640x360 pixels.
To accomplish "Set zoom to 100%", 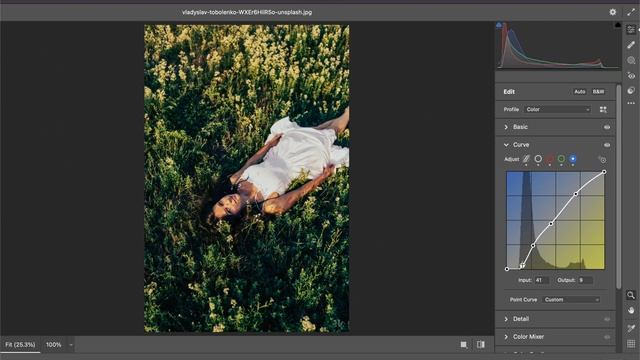I will point(53,345).
